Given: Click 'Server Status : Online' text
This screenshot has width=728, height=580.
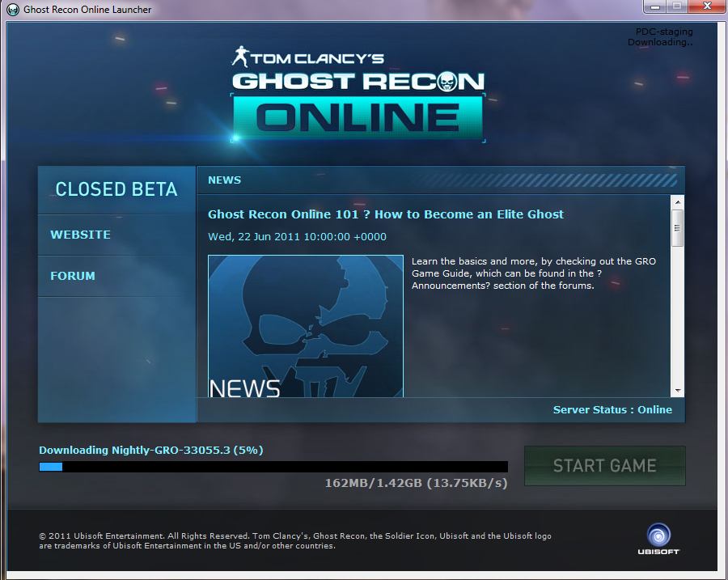Looking at the screenshot, I should coord(612,409).
